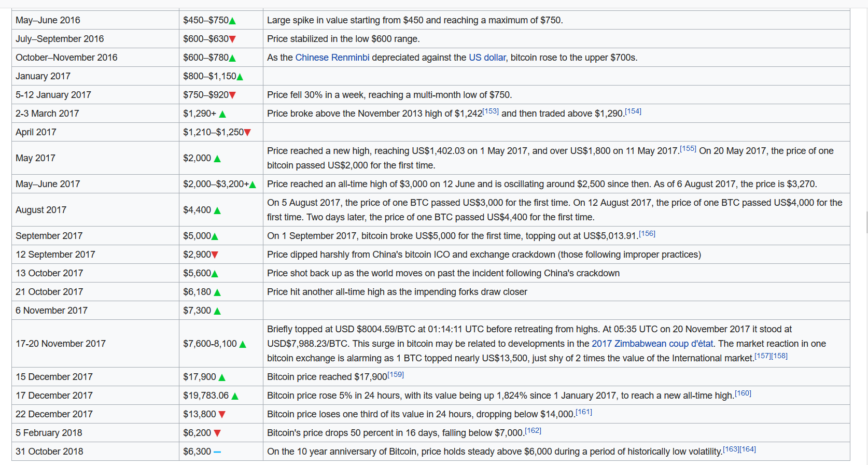This screenshot has width=868, height=465.
Task: Click red down arrow beside $600–$630
Action: click(232, 39)
